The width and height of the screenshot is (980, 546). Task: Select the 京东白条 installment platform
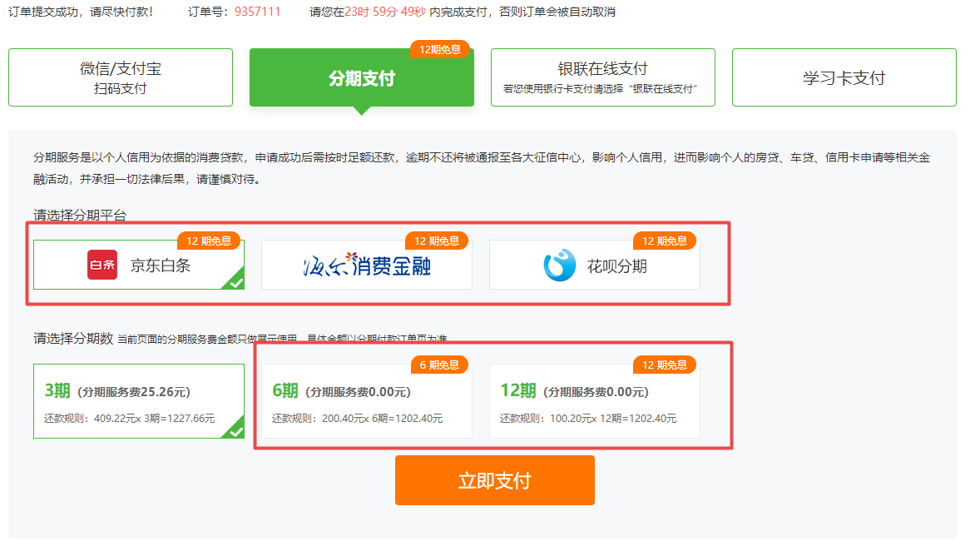point(138,266)
